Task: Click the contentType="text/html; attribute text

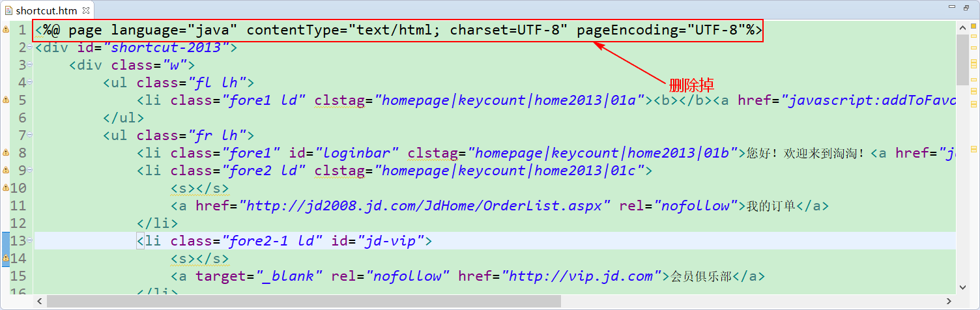Action: pos(345,30)
